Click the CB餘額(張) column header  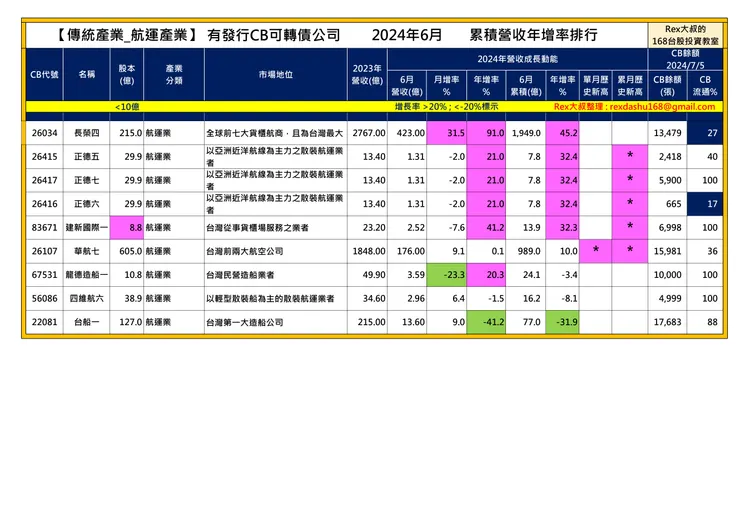667,85
